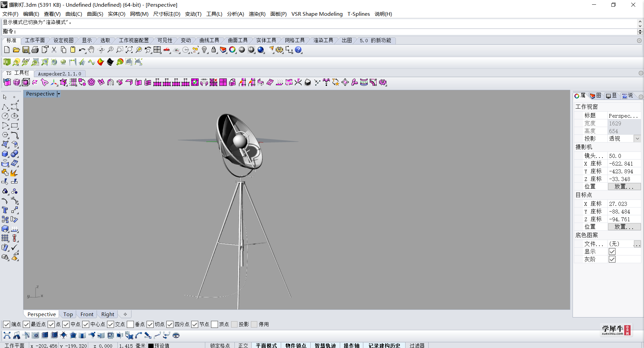644x348 pixels.
Task: Click the eye icon in bottom toolbar
Action: 176,335
